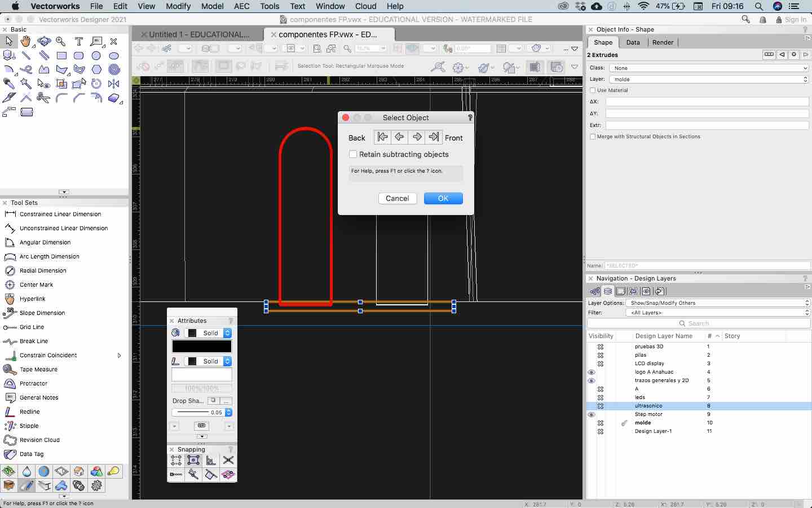Image resolution: width=812 pixels, height=508 pixels.
Task: Select the Revision Cloud tool
Action: tap(39, 440)
